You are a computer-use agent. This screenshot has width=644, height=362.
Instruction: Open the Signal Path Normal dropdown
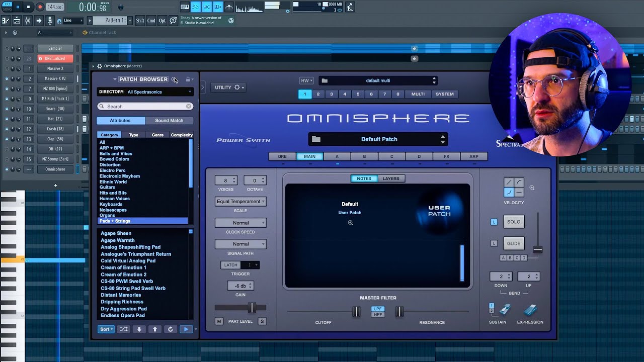click(x=240, y=244)
